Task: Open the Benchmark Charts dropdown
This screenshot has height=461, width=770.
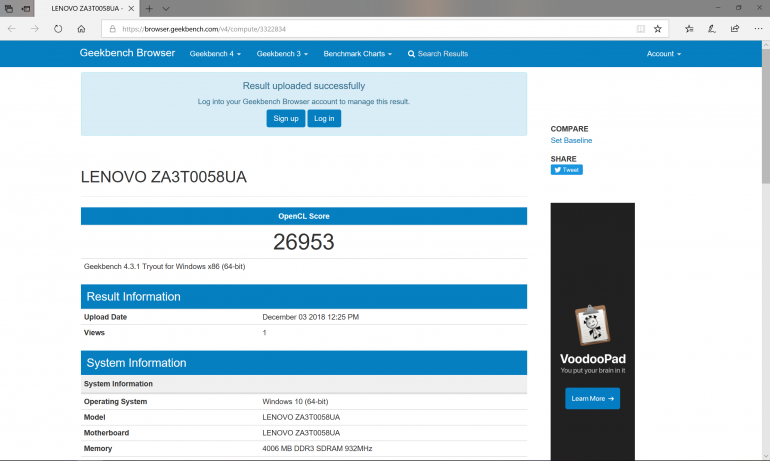Action: tap(358, 54)
